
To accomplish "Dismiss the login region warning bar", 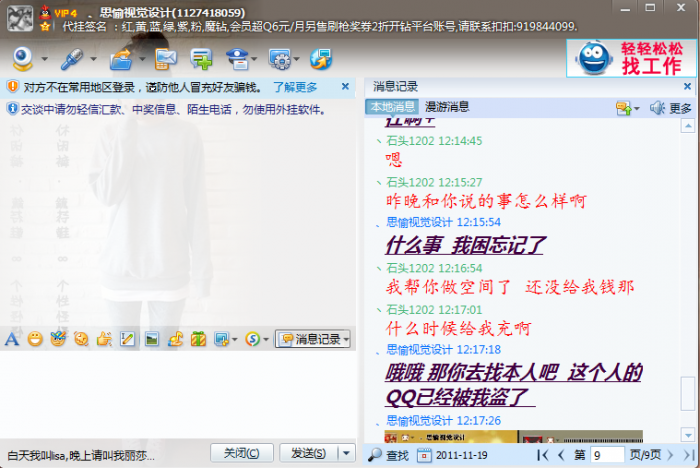I will pyautogui.click(x=345, y=86).
